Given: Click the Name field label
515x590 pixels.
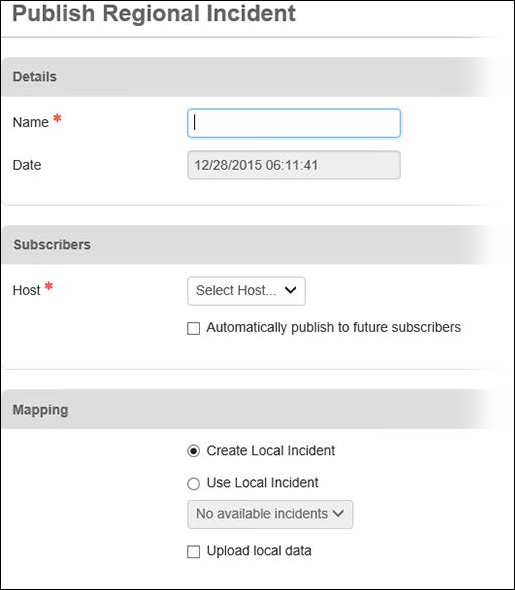Looking at the screenshot, I should [x=30, y=122].
